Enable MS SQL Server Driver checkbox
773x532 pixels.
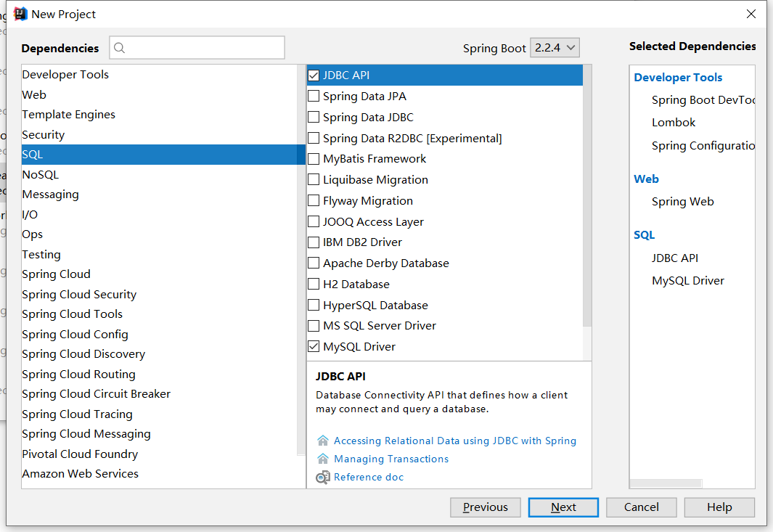(314, 326)
